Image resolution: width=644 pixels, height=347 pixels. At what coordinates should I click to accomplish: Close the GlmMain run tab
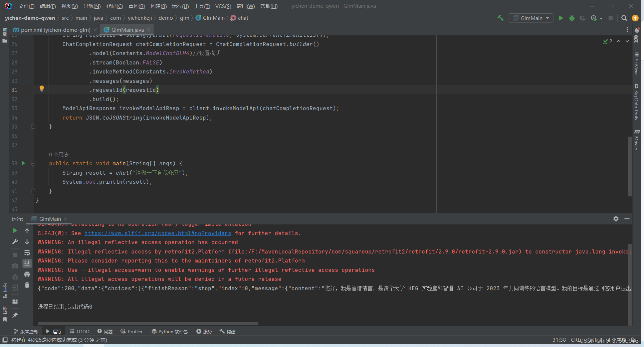point(65,219)
